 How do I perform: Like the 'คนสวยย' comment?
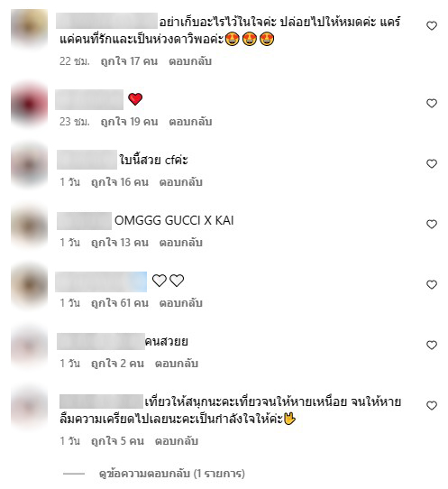tap(432, 346)
